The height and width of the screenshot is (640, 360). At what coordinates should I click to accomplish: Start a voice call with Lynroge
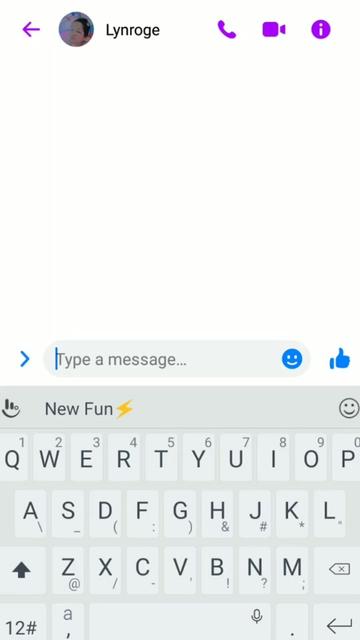pyautogui.click(x=227, y=29)
